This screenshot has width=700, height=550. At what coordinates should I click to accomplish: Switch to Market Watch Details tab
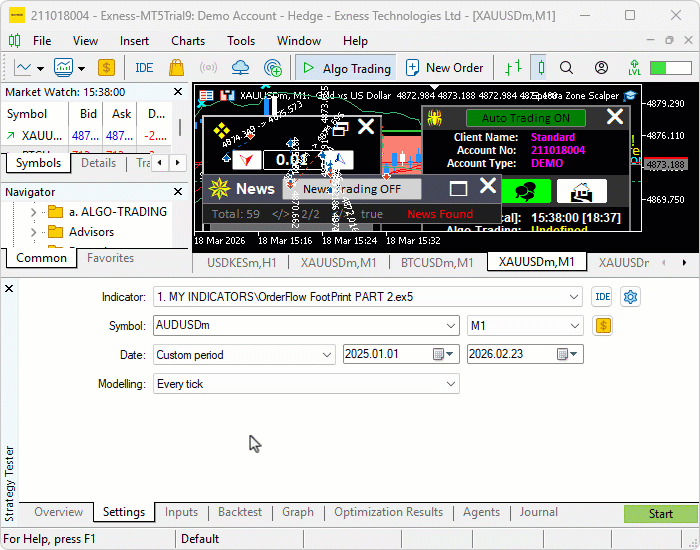click(x=98, y=163)
